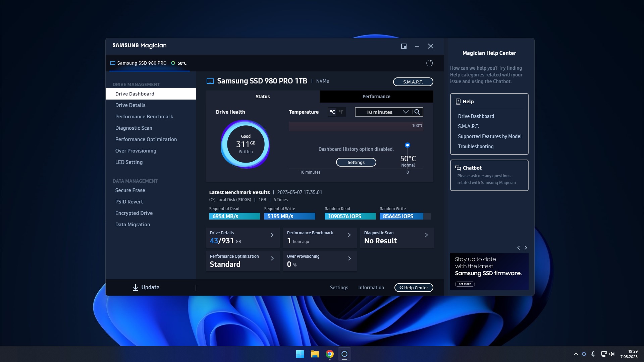Click the Update download icon
Image resolution: width=644 pixels, height=362 pixels.
136,288
